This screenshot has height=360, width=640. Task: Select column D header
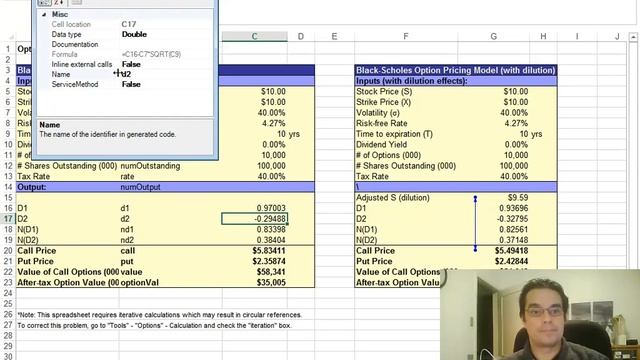(x=301, y=37)
